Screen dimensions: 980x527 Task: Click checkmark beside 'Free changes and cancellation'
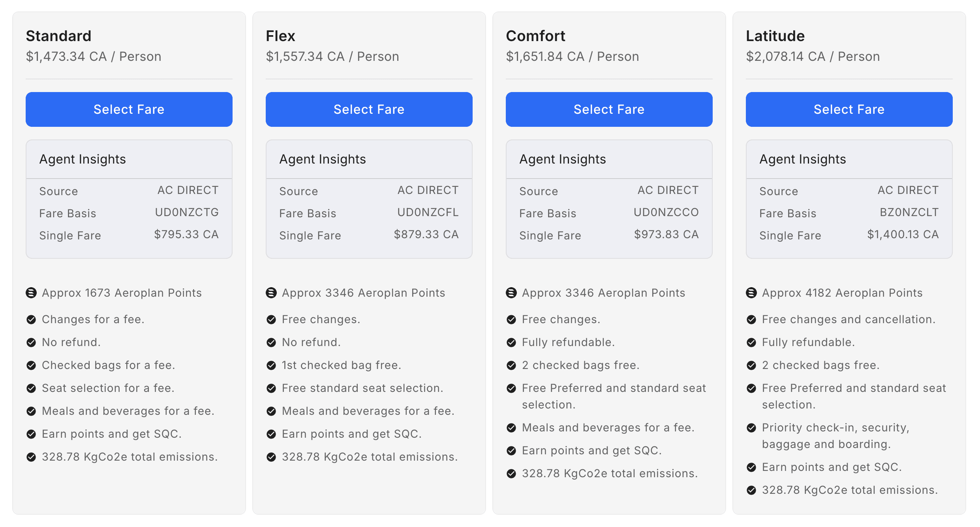pyautogui.click(x=751, y=320)
